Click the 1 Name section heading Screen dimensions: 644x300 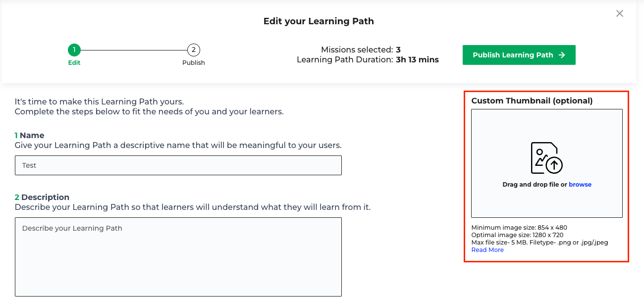[x=30, y=135]
